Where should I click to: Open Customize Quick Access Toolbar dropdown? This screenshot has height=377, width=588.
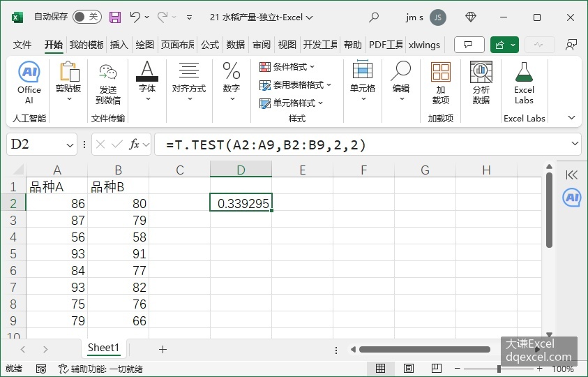coord(190,17)
